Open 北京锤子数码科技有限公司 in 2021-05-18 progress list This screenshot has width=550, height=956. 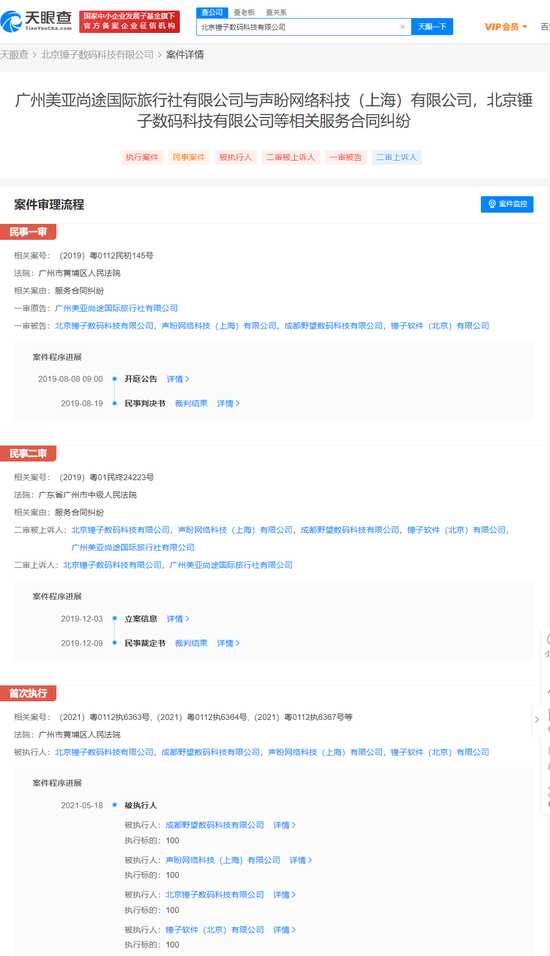coord(215,895)
